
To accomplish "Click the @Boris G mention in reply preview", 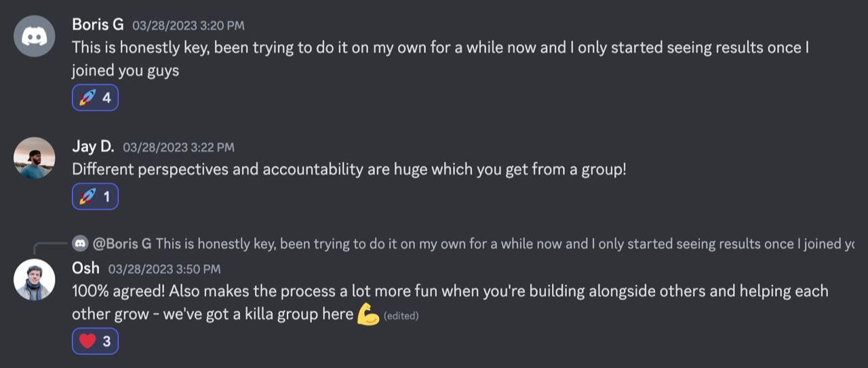I will click(122, 243).
